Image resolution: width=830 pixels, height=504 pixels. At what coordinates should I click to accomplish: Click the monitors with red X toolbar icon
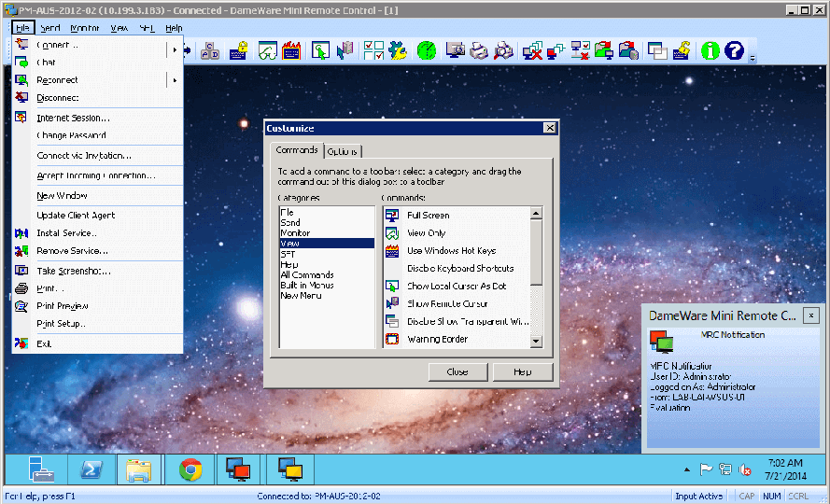point(532,50)
